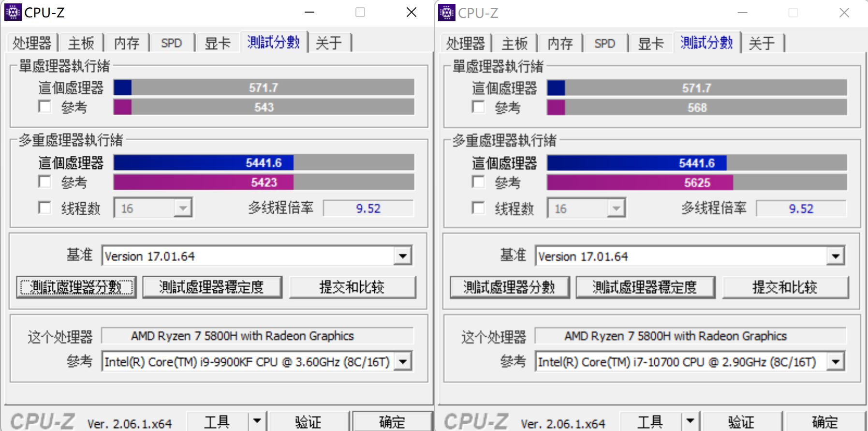
Task: Click 測試處理器分數 button in left window
Action: pos(76,287)
